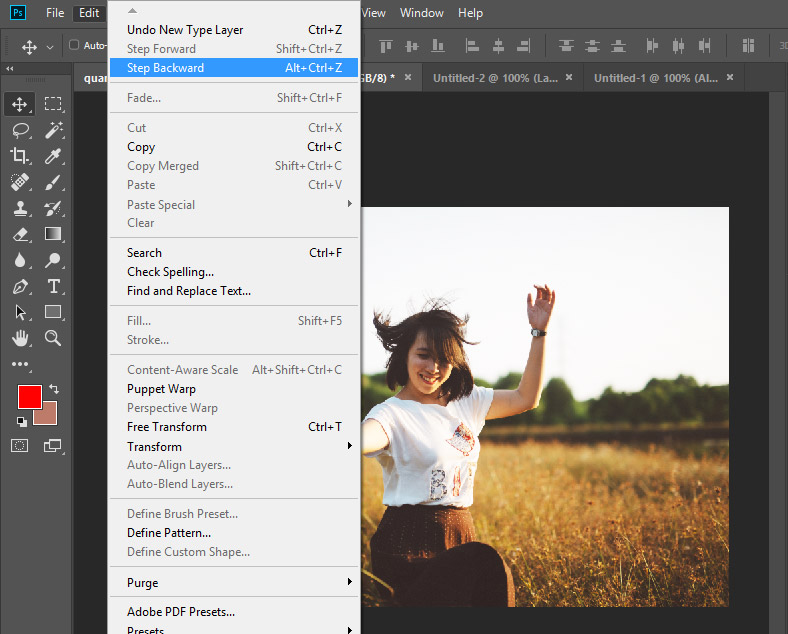Select the Crop tool
Screen dimensions: 788x634
click(x=20, y=156)
